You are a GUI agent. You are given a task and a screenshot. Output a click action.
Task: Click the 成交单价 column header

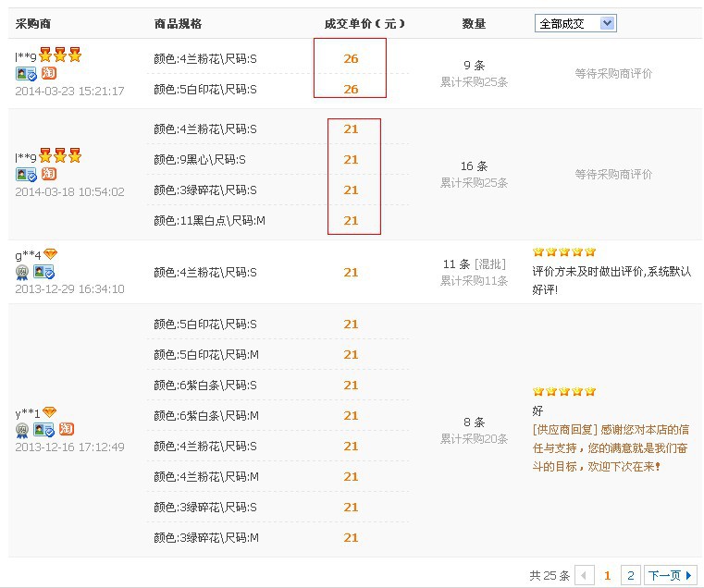364,23
